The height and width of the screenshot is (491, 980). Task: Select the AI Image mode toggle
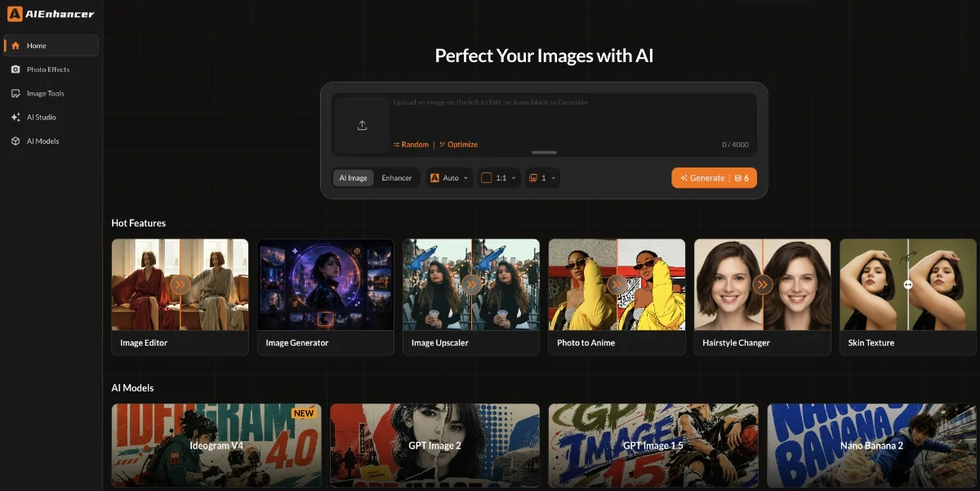(354, 178)
